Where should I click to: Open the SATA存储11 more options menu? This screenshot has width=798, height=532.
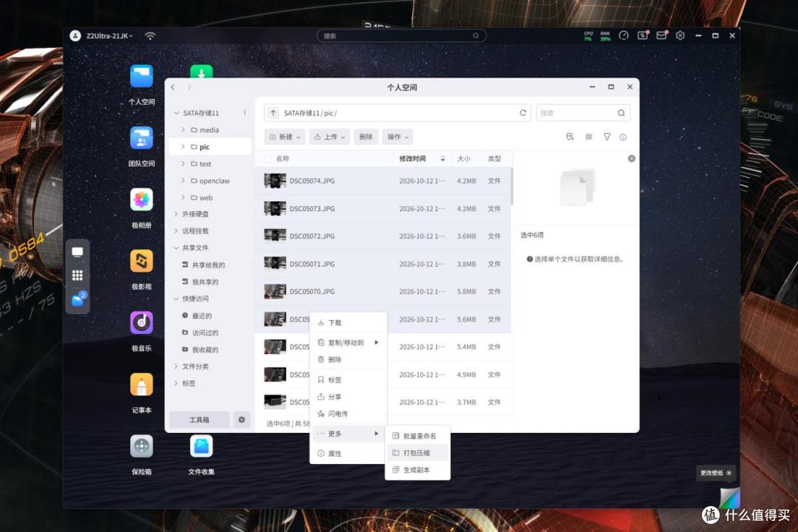[245, 112]
